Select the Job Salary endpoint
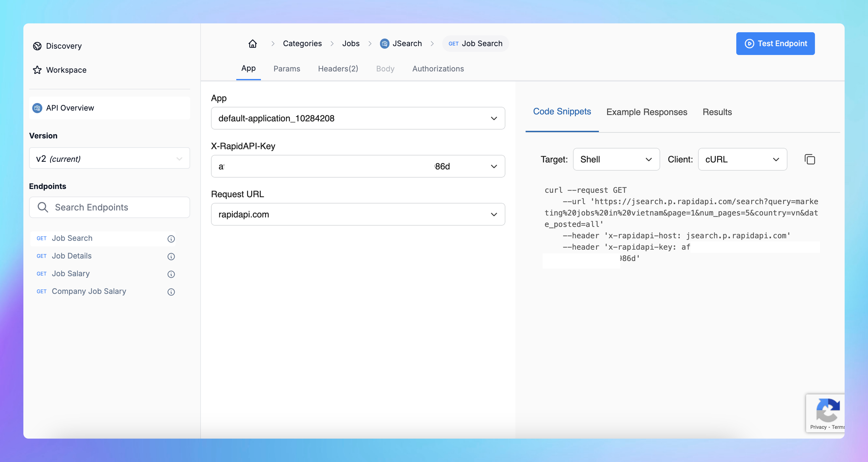Image resolution: width=868 pixels, height=462 pixels. point(71,273)
